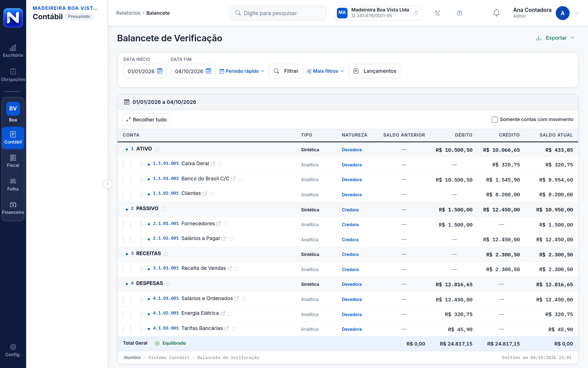The width and height of the screenshot is (588, 368).
Task: Open external link for Salários e Ordenados
Action: (237, 298)
